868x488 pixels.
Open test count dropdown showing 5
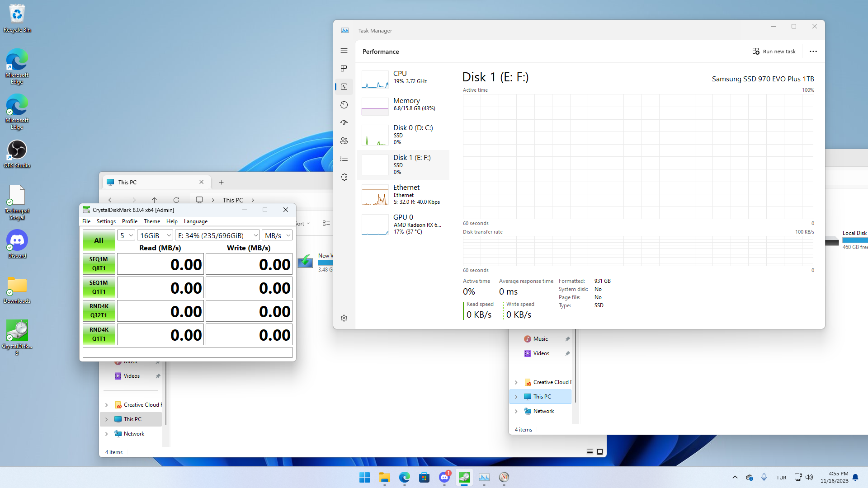126,235
